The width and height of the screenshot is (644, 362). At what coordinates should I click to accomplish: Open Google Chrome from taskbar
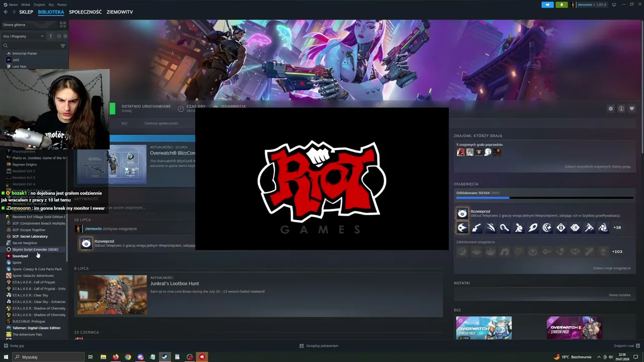pos(128,357)
